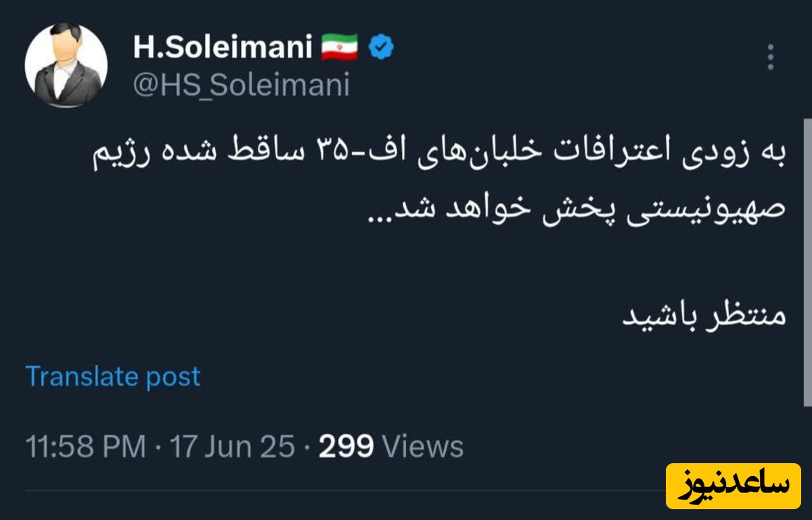The width and height of the screenshot is (812, 520).
Task: Click the Views label
Action: click(423, 447)
